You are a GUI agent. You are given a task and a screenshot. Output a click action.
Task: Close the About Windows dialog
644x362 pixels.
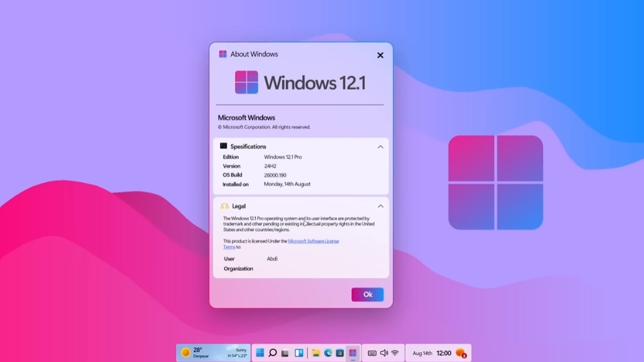coord(380,55)
